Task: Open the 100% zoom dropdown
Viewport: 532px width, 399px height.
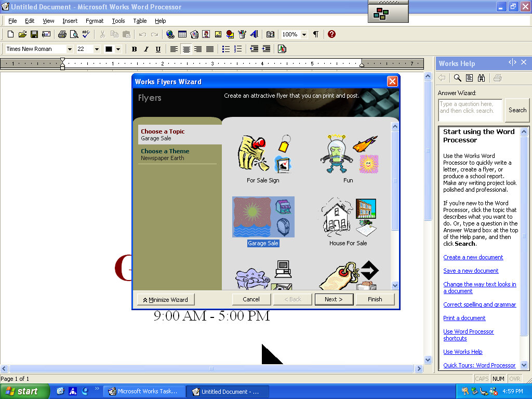Action: [304, 34]
